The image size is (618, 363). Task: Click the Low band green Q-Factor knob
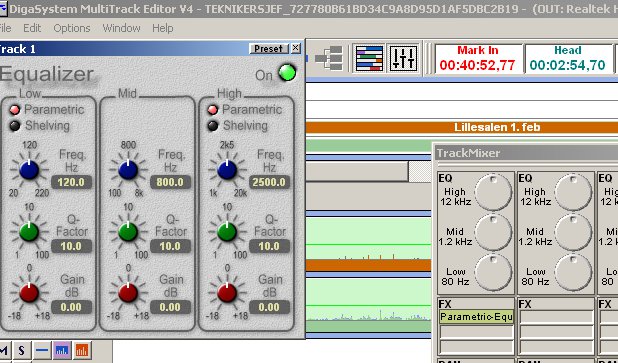pos(29,232)
